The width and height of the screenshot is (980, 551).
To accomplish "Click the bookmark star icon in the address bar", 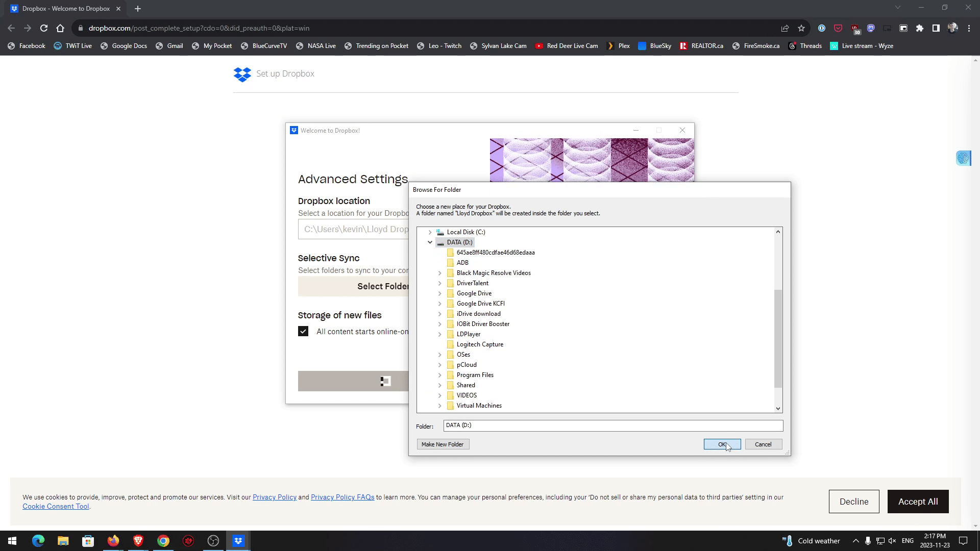I will 801,28.
